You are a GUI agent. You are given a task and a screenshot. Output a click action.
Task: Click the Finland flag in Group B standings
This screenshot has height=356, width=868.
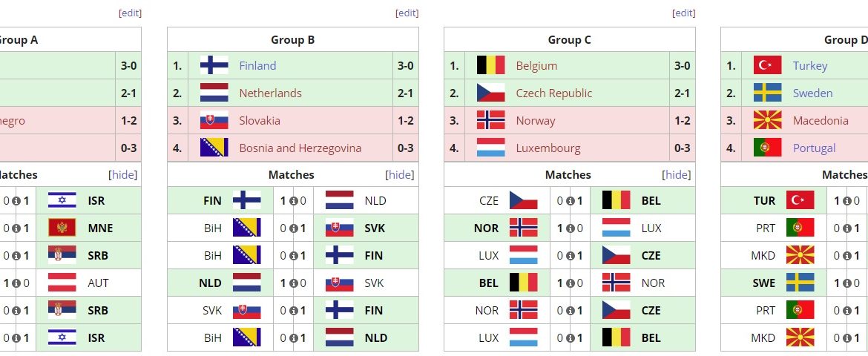pyautogui.click(x=214, y=65)
